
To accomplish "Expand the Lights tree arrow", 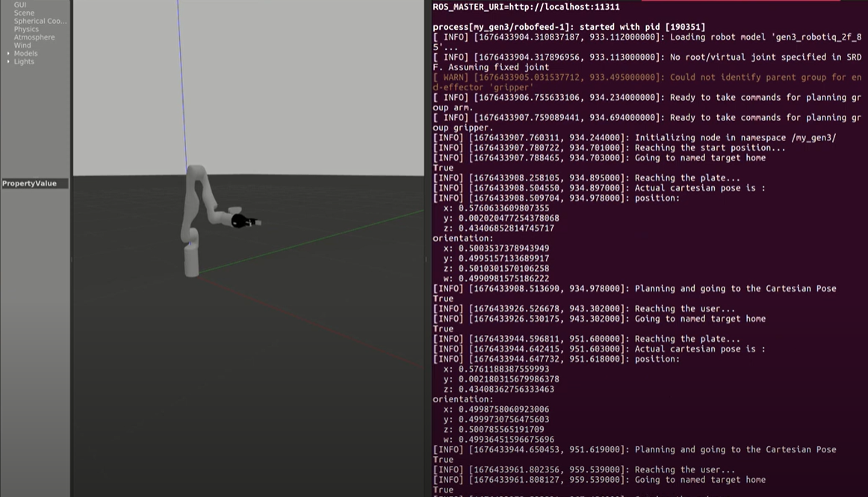I will (x=9, y=62).
